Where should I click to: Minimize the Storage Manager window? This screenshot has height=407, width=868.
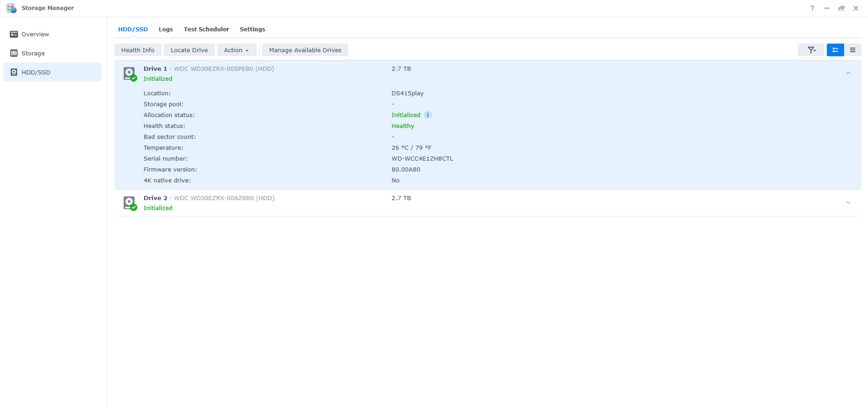(827, 8)
